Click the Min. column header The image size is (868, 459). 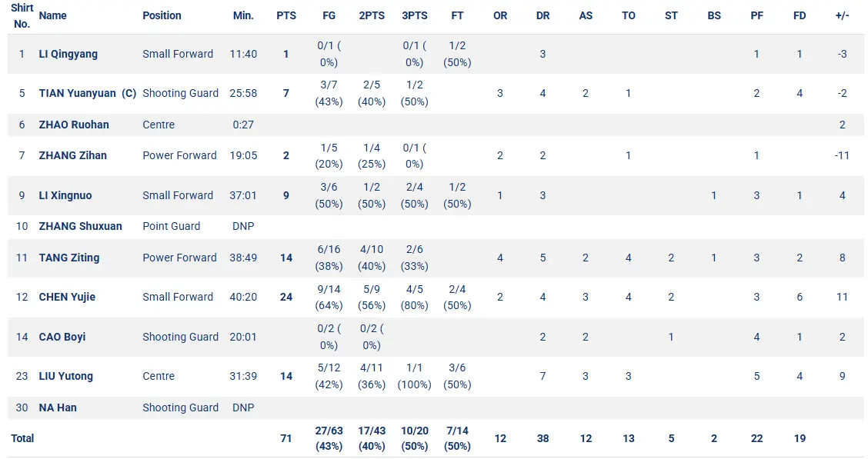point(243,15)
